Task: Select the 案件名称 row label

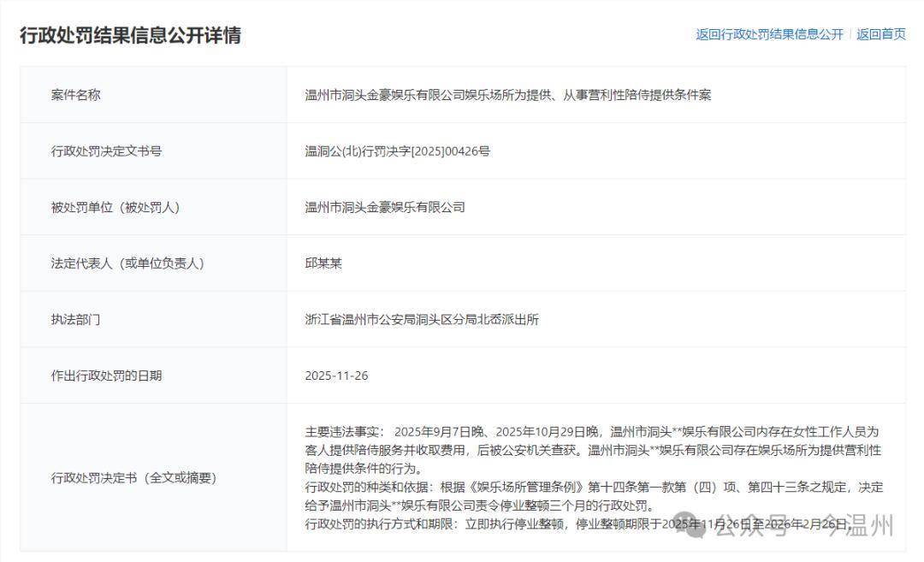Action: click(75, 95)
